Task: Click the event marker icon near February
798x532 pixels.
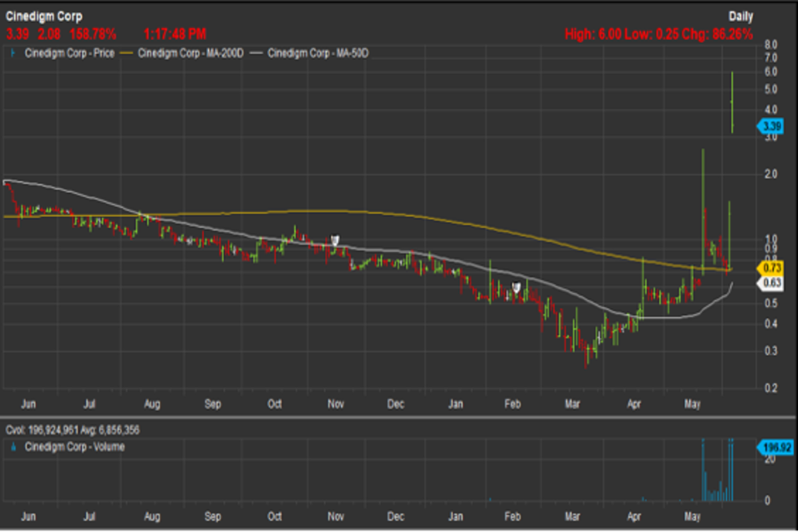Action: tap(515, 287)
